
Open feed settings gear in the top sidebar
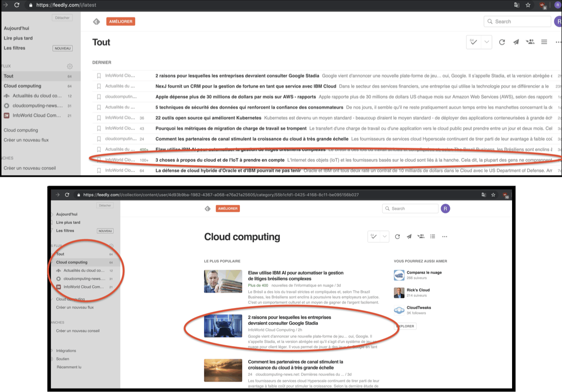(x=70, y=66)
